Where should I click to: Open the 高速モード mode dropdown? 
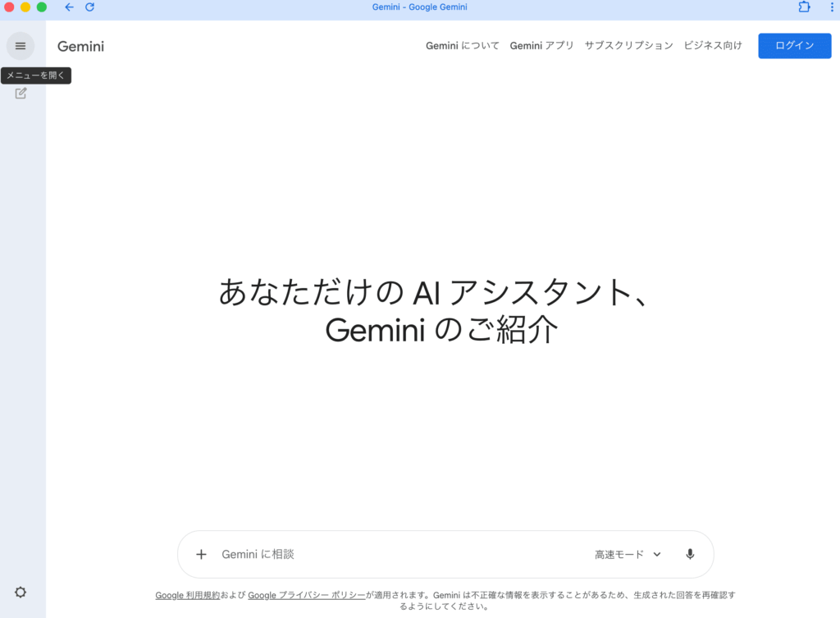click(x=628, y=554)
